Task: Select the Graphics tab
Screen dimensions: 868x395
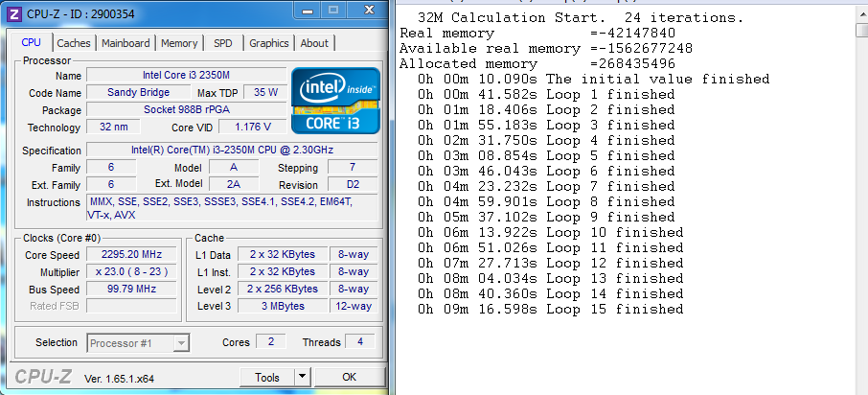Action: tap(269, 43)
